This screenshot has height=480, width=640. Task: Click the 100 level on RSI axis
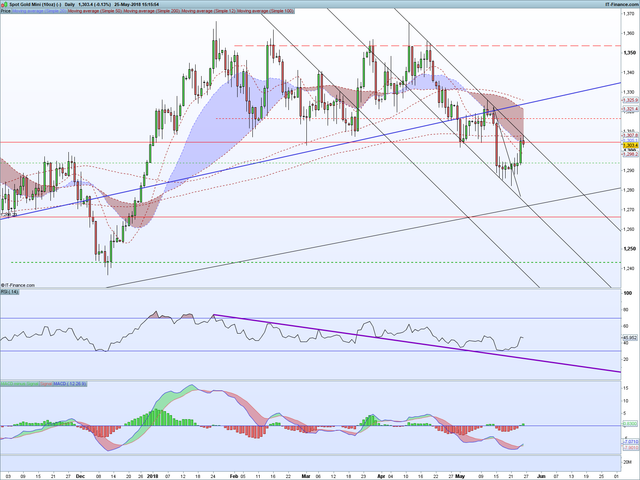(628, 293)
